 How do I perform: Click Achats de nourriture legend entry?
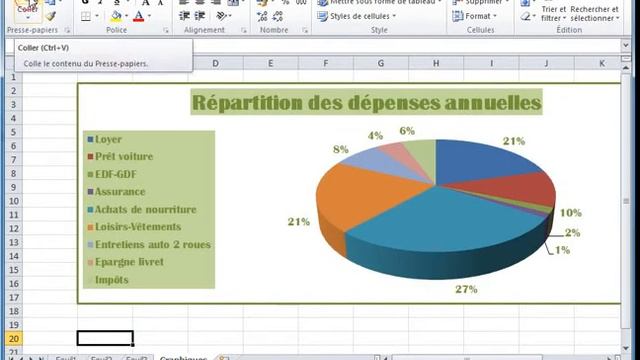[142, 209]
